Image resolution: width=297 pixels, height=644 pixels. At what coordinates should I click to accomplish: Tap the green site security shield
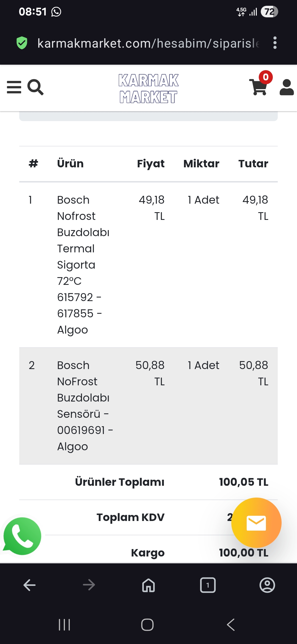(x=22, y=43)
